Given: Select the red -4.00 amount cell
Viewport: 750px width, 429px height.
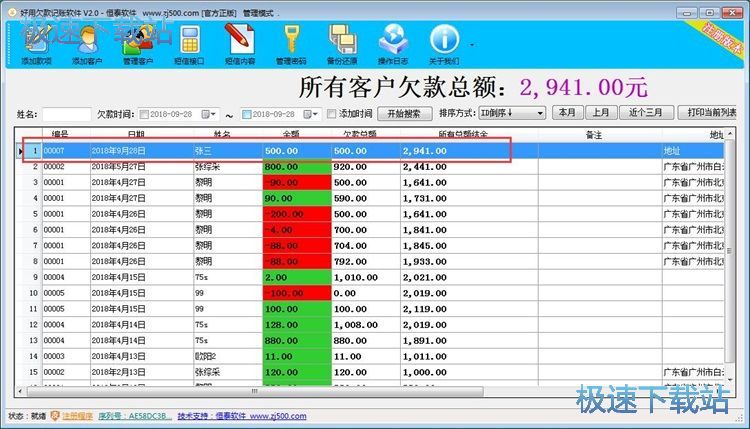Looking at the screenshot, I should [x=297, y=230].
